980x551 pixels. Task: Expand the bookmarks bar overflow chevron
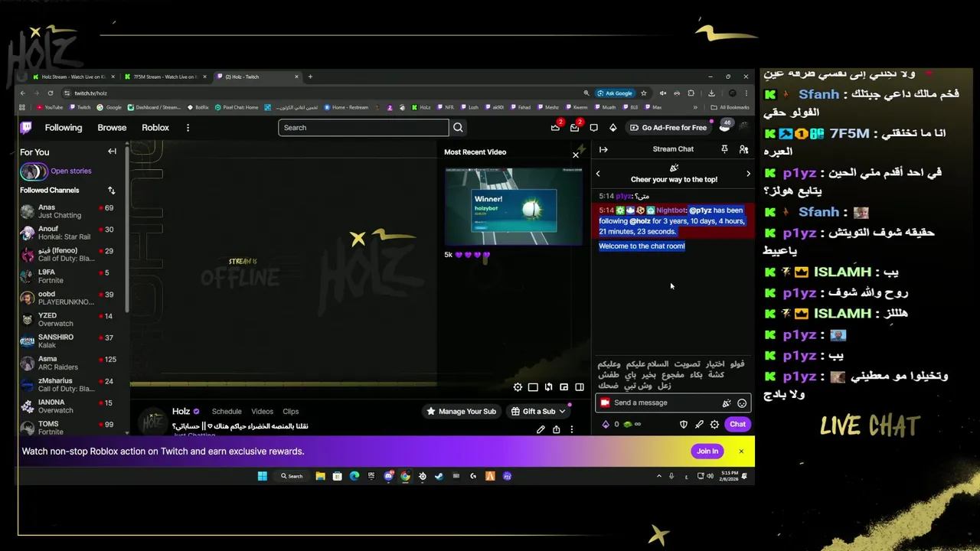click(x=695, y=107)
